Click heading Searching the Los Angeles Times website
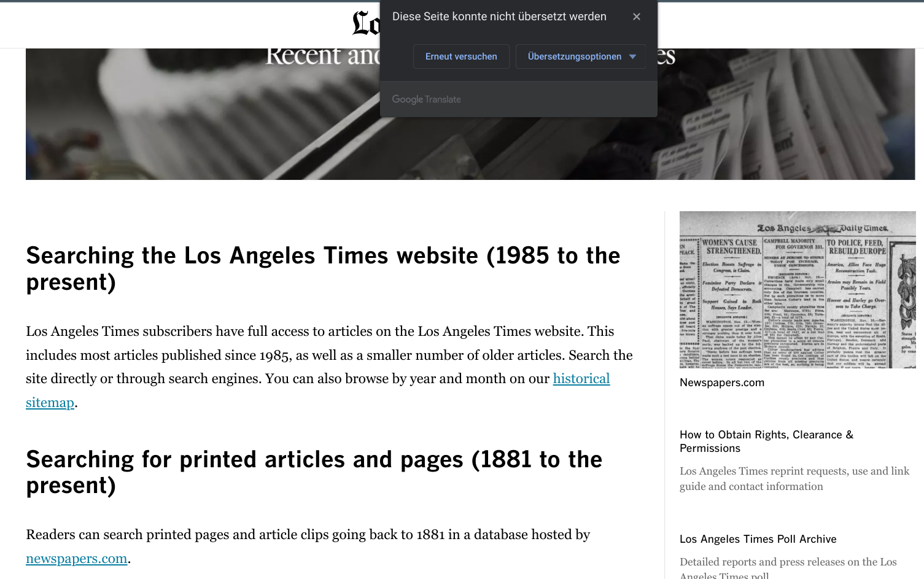The width and height of the screenshot is (924, 579). [323, 269]
